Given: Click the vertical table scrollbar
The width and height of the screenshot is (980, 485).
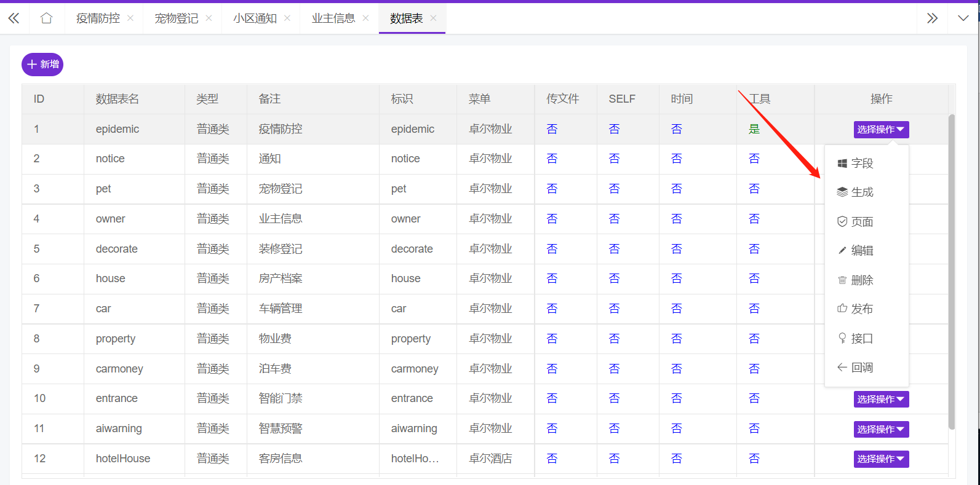Looking at the screenshot, I should pyautogui.click(x=952, y=271).
